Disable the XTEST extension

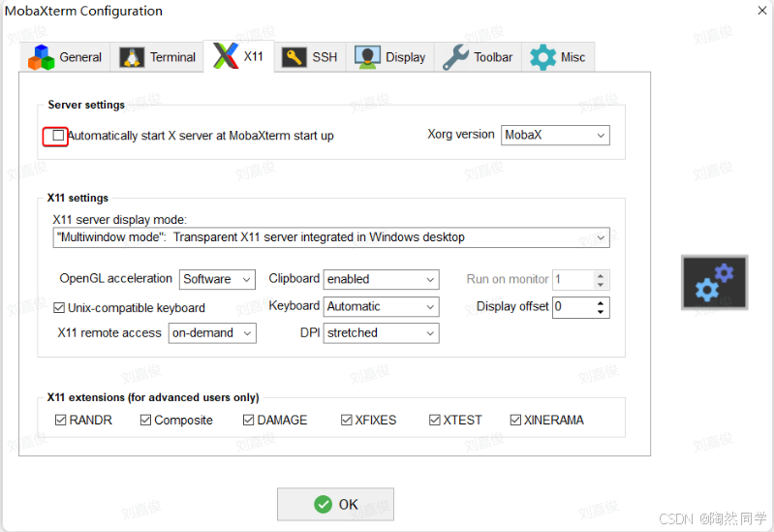tap(434, 420)
